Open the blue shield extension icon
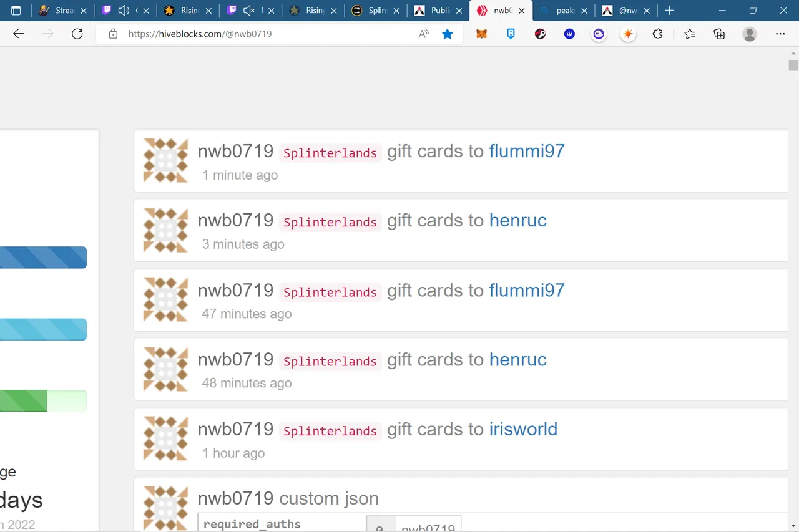799x532 pixels. pyautogui.click(x=511, y=34)
